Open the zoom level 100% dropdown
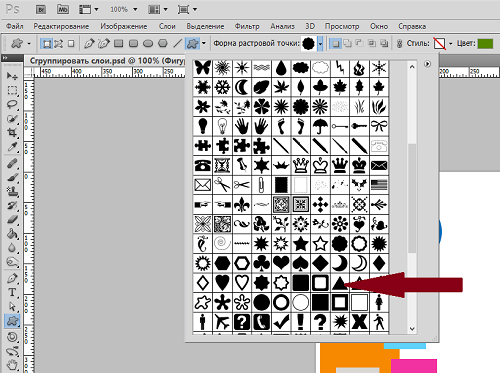Viewport: 500px width, 373px height. point(135,9)
